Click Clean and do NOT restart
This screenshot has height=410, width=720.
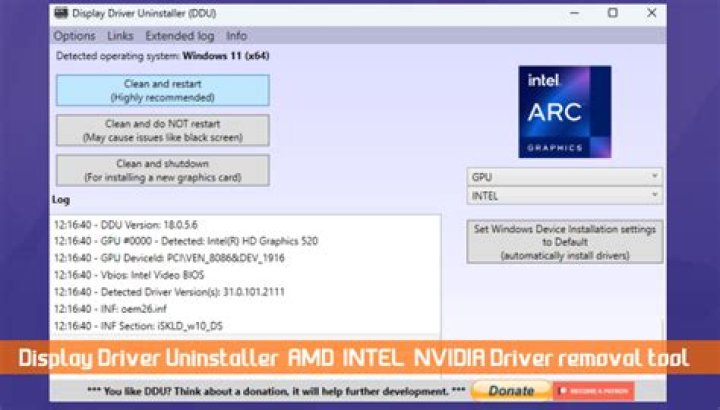point(163,130)
